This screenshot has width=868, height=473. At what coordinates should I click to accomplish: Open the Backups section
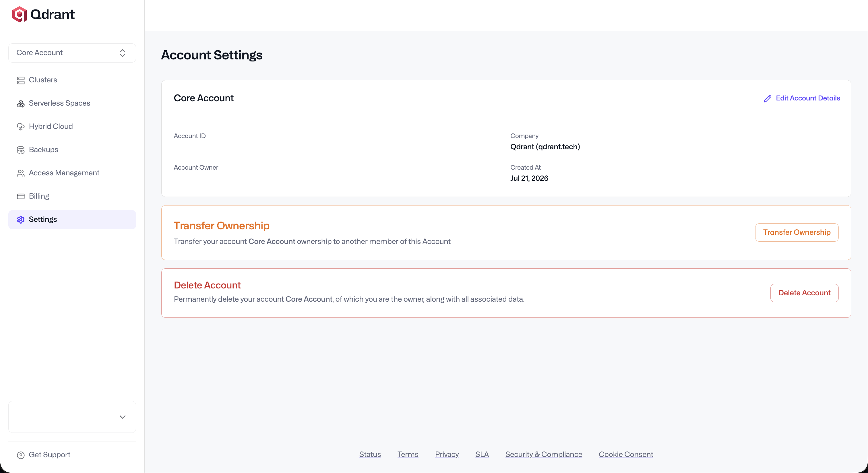coord(72,150)
